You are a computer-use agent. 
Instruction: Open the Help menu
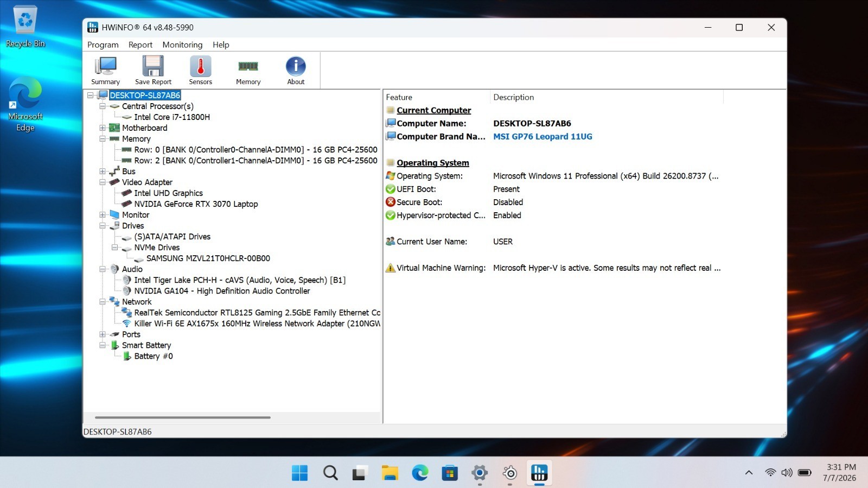click(x=221, y=45)
